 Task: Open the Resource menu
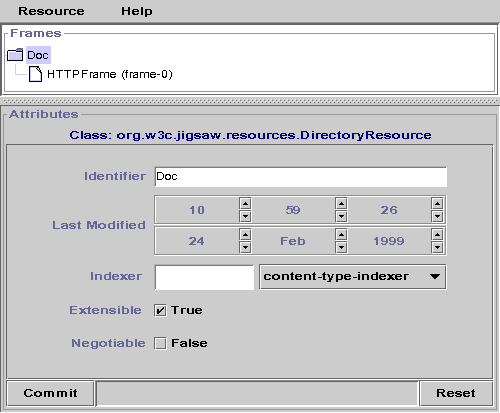coord(51,11)
